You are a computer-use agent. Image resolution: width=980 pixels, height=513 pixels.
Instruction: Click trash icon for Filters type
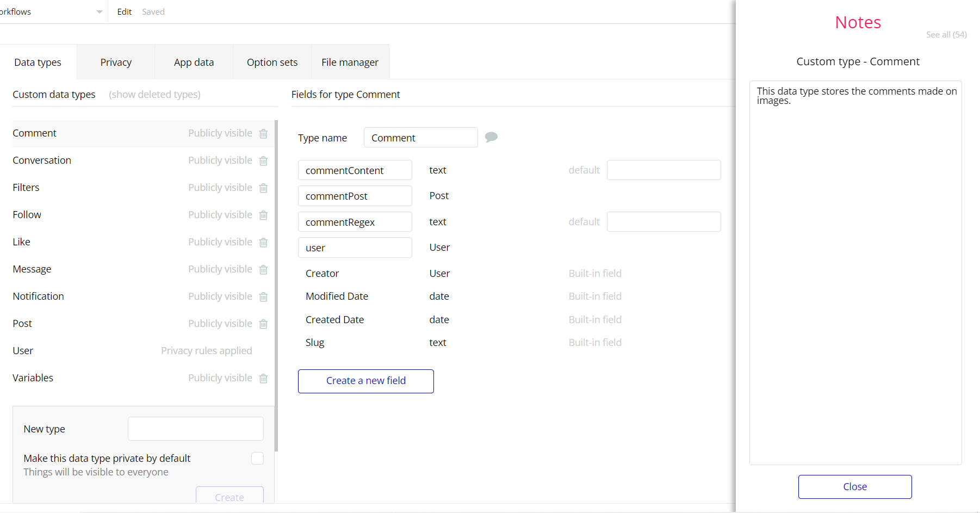pyautogui.click(x=263, y=188)
